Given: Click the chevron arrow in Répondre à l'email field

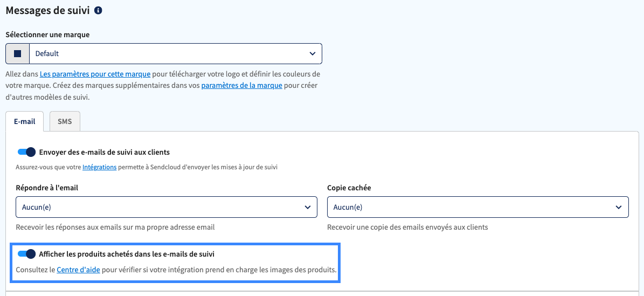Looking at the screenshot, I should pos(308,207).
